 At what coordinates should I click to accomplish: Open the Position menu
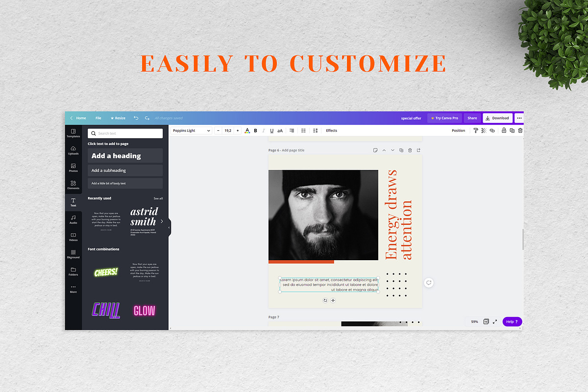[x=459, y=131]
